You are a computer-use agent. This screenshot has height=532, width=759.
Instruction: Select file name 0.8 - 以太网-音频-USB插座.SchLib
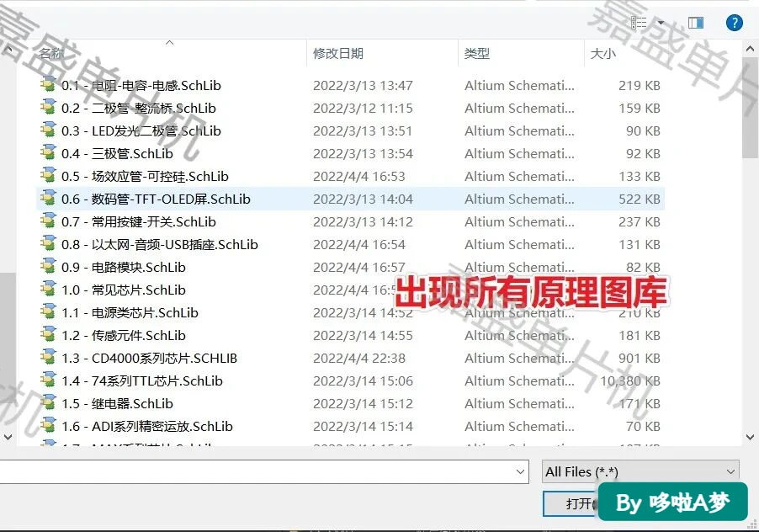(x=160, y=244)
